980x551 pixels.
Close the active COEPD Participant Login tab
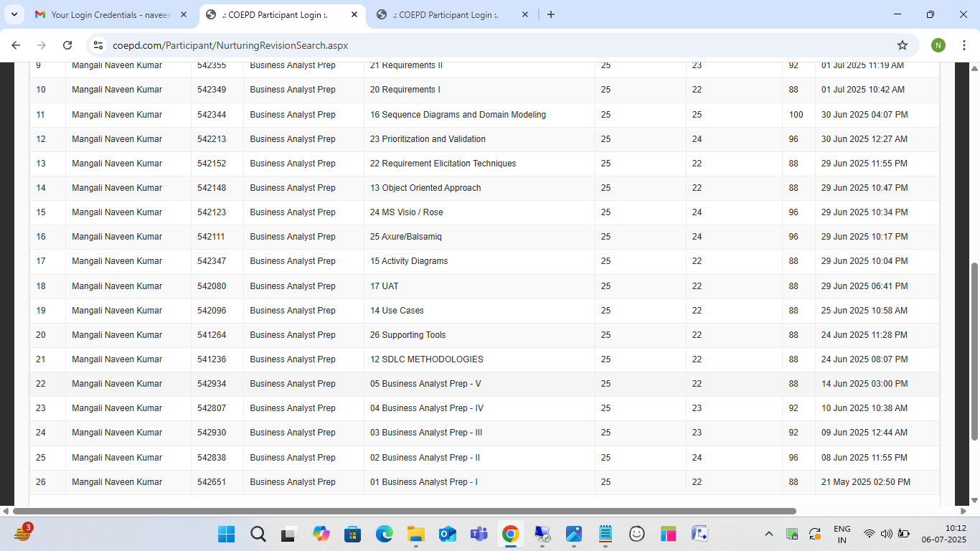pos(354,14)
